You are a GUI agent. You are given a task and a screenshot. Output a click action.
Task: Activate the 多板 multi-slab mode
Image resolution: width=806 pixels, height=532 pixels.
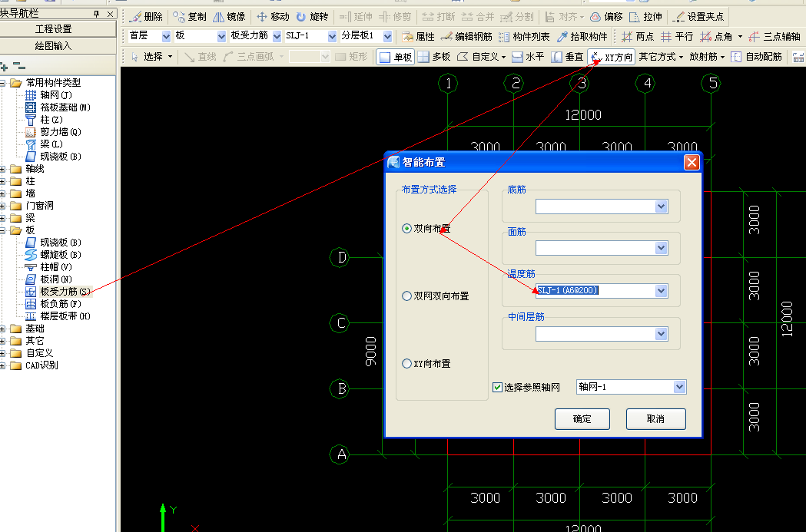[434, 57]
